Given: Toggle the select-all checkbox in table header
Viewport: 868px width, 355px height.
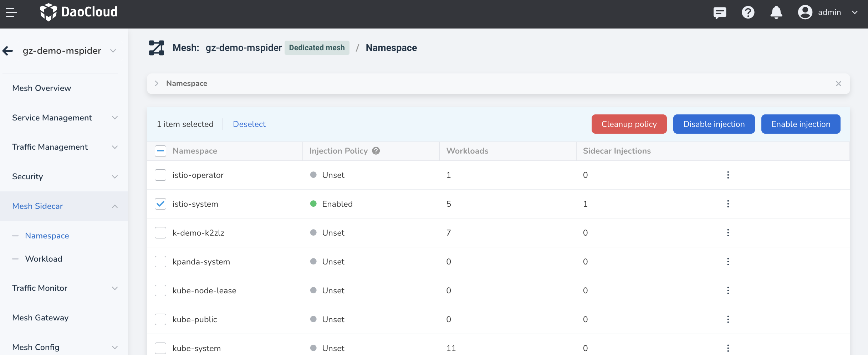Looking at the screenshot, I should (x=160, y=151).
